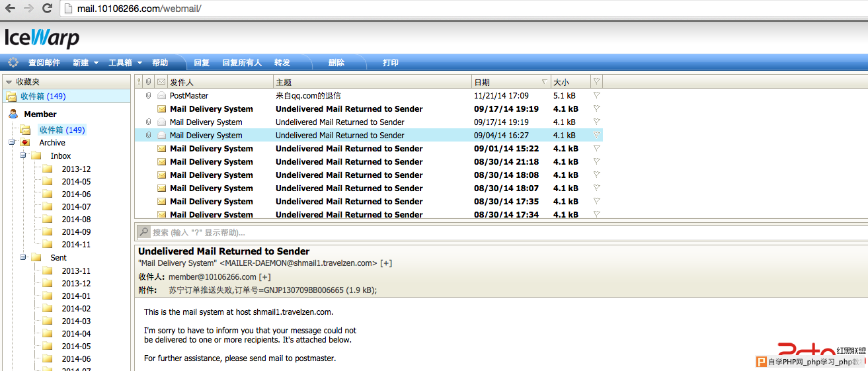This screenshot has width=868, height=371.
Task: Click the folder icon next to Inbox 2014-09
Action: coord(48,232)
